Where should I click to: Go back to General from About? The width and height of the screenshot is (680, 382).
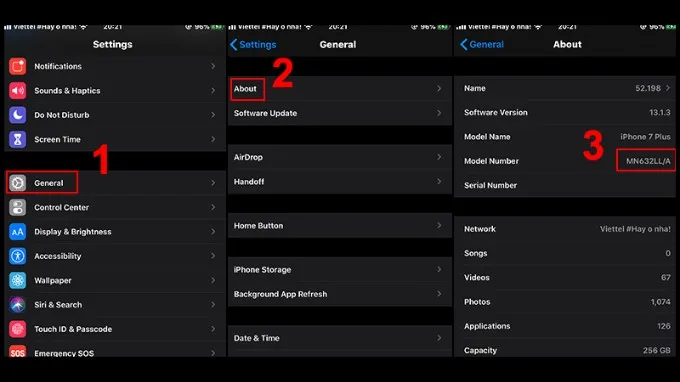[x=482, y=44]
